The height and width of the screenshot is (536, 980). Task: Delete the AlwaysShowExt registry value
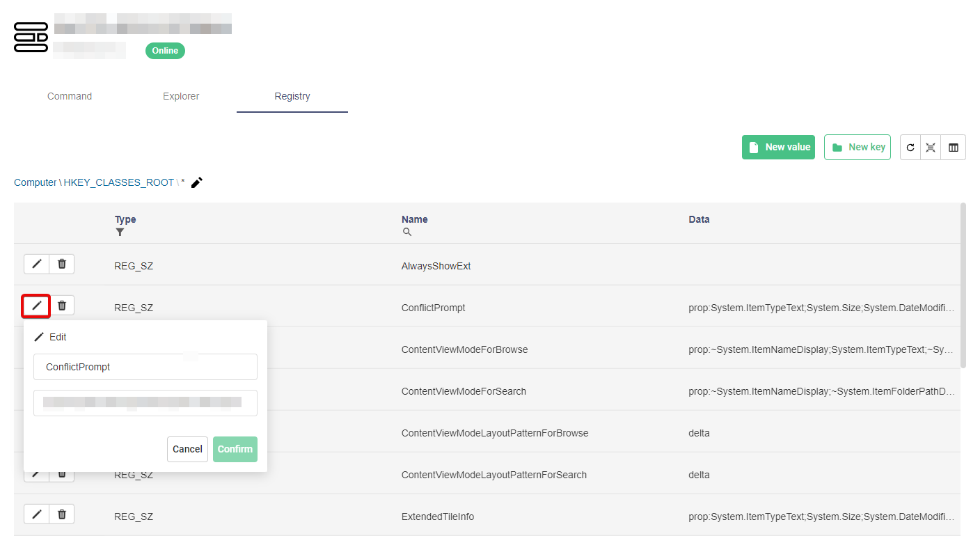pyautogui.click(x=62, y=264)
